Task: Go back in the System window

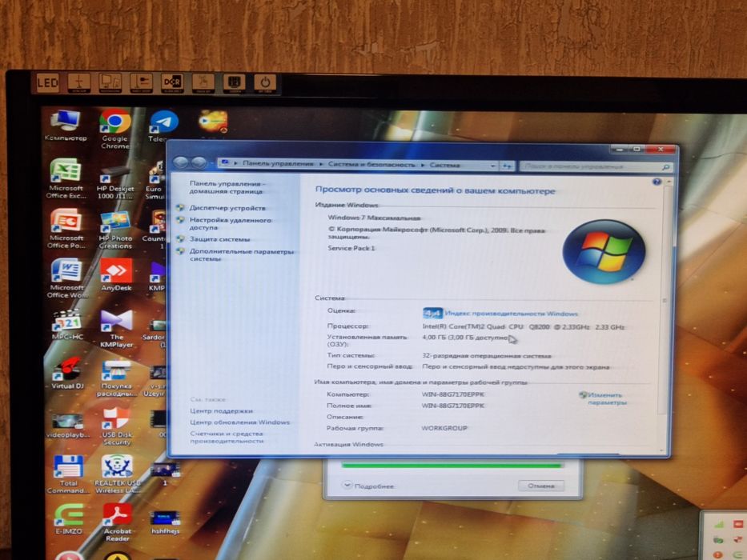Action: tap(181, 163)
